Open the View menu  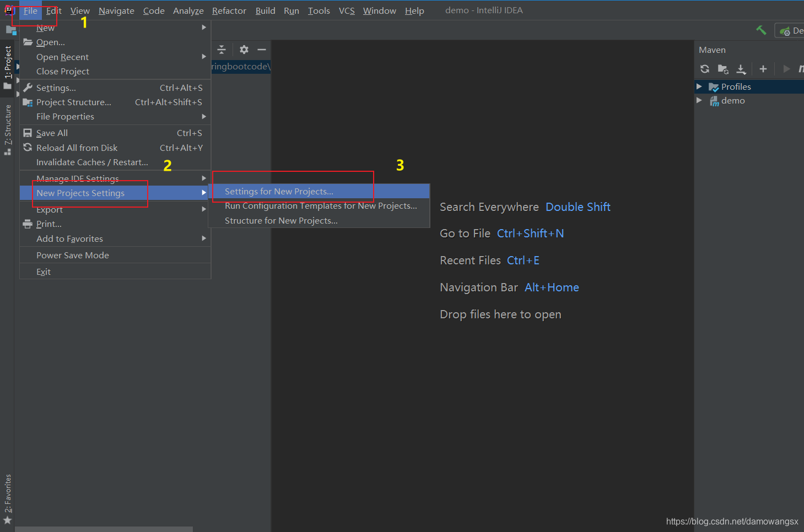[80, 10]
